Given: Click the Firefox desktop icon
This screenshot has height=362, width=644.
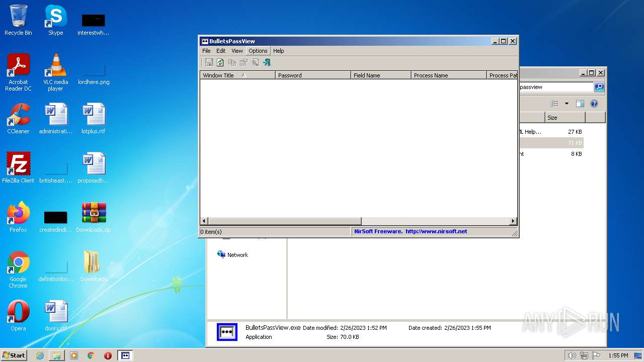Looking at the screenshot, I should (x=18, y=217).
